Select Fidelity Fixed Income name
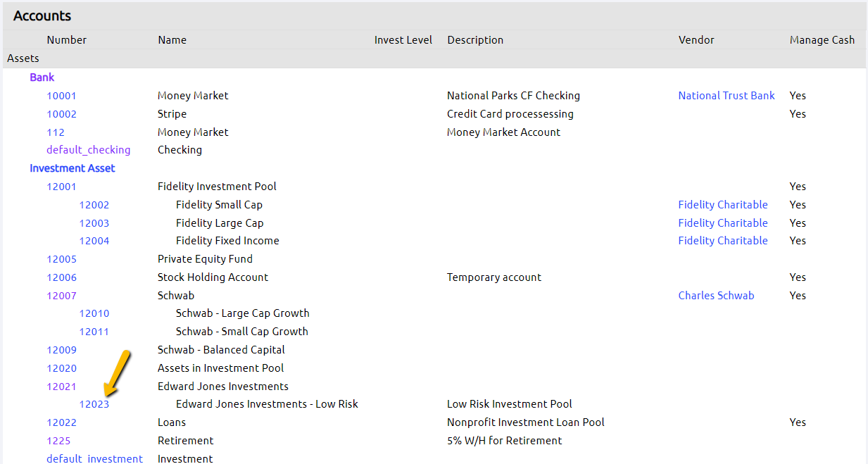Image resolution: width=868 pixels, height=464 pixels. [227, 241]
